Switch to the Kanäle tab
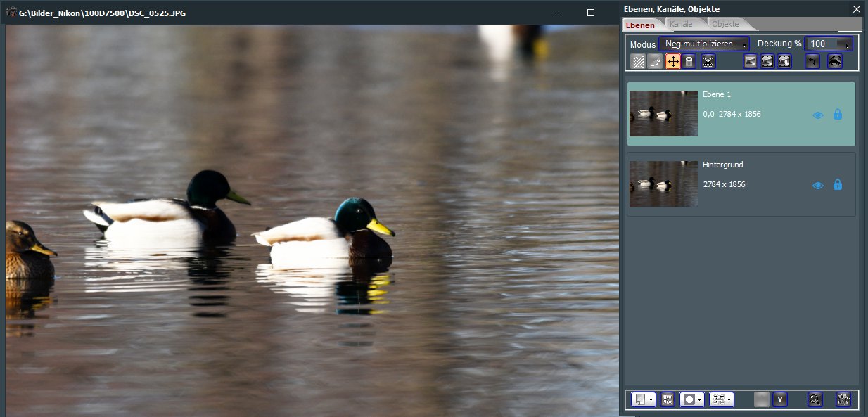The image size is (868, 417). [681, 25]
